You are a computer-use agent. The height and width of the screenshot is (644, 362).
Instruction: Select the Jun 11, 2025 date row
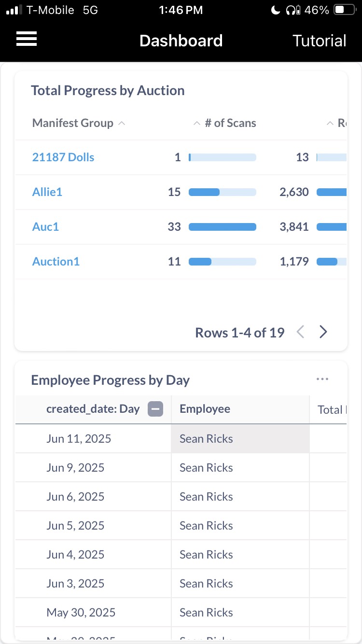click(79, 439)
